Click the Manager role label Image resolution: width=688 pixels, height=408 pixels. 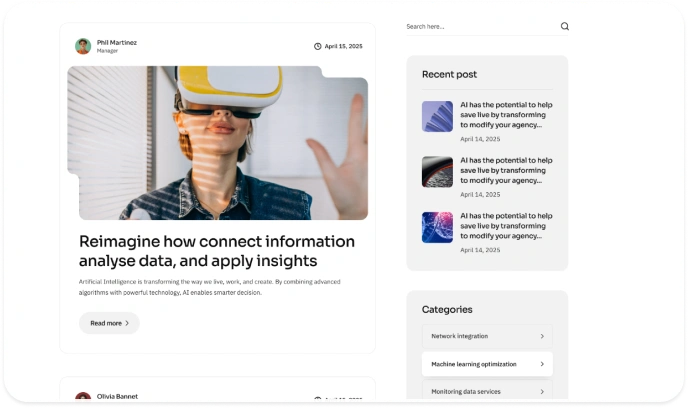[x=108, y=51]
